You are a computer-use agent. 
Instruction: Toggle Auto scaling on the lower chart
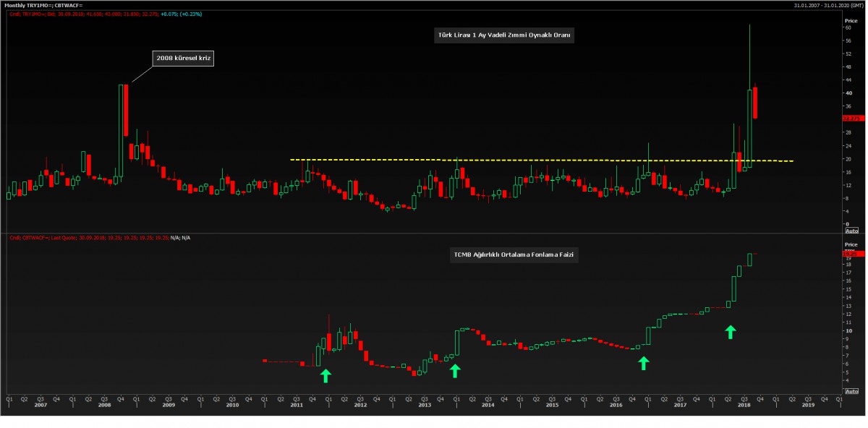click(x=851, y=390)
